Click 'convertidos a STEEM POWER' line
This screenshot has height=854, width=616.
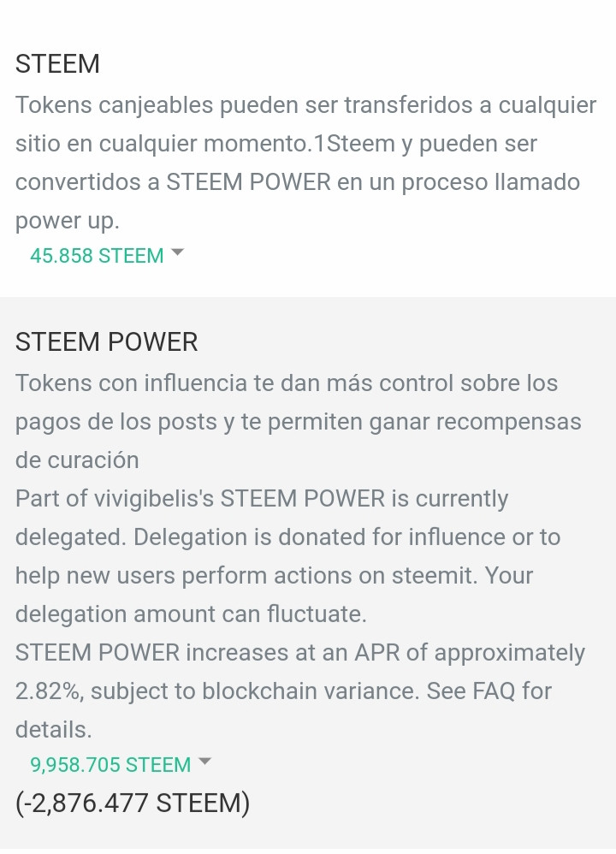pos(298,182)
